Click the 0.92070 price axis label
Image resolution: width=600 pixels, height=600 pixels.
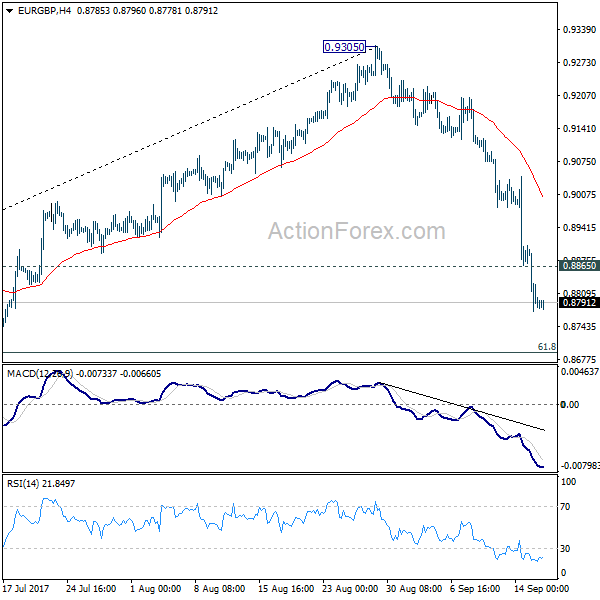click(x=579, y=95)
